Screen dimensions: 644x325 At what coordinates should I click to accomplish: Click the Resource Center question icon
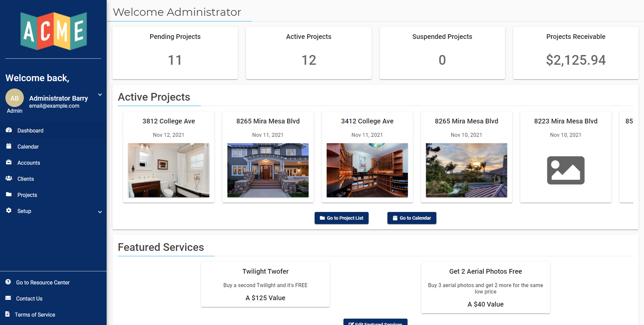point(8,282)
